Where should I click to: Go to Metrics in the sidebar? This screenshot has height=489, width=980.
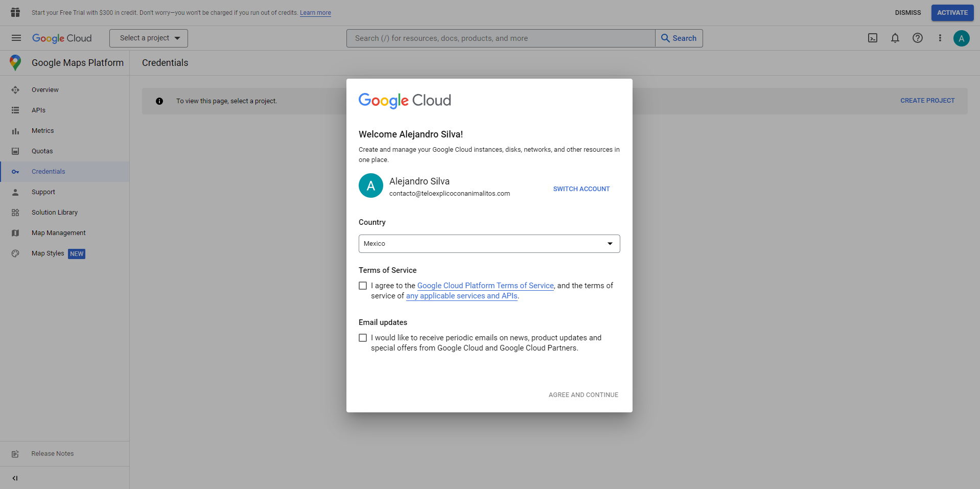[x=42, y=131]
